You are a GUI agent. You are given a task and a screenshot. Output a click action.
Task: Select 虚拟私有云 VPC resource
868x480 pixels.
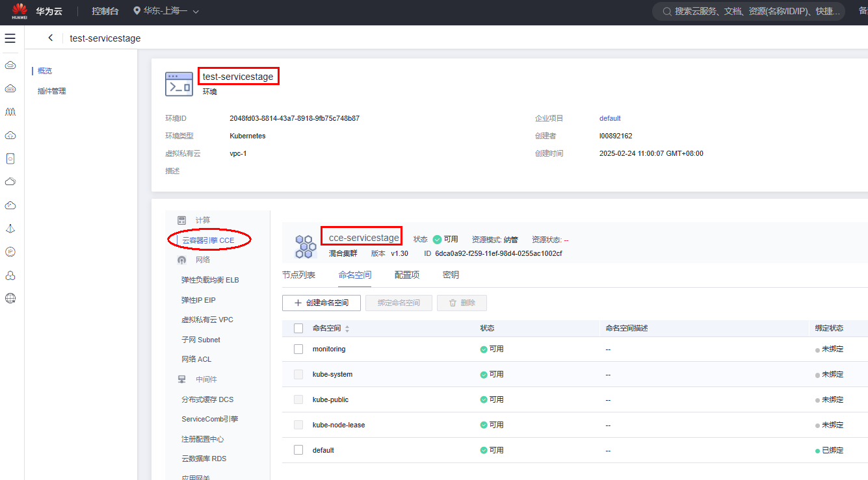[x=207, y=320]
